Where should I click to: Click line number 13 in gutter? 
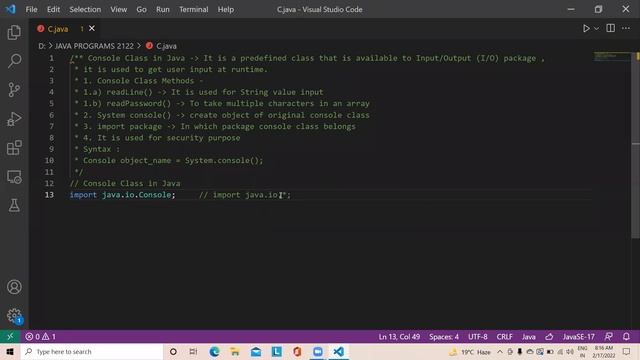pyautogui.click(x=49, y=195)
